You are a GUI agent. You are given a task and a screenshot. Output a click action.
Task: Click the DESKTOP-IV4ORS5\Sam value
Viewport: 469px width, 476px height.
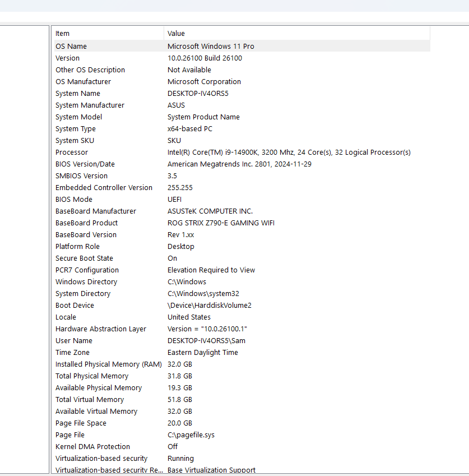(x=206, y=341)
